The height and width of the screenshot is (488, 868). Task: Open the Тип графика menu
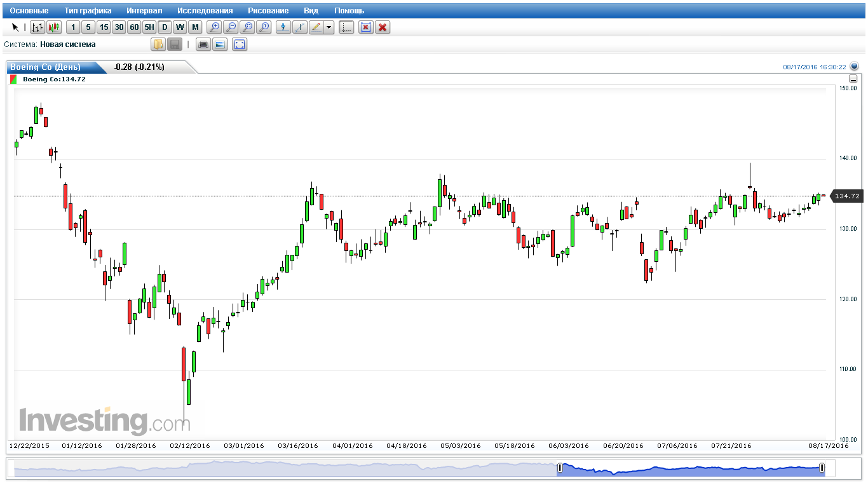(88, 11)
